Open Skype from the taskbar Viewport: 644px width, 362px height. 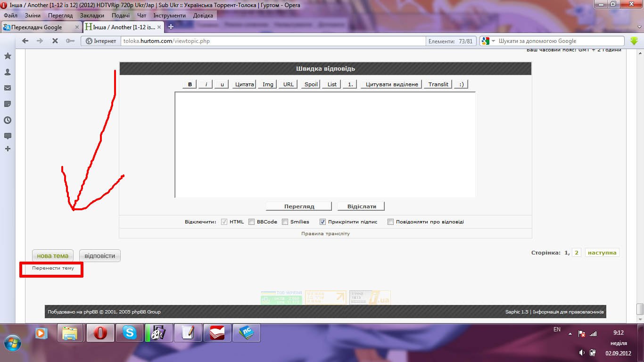pos(129,333)
